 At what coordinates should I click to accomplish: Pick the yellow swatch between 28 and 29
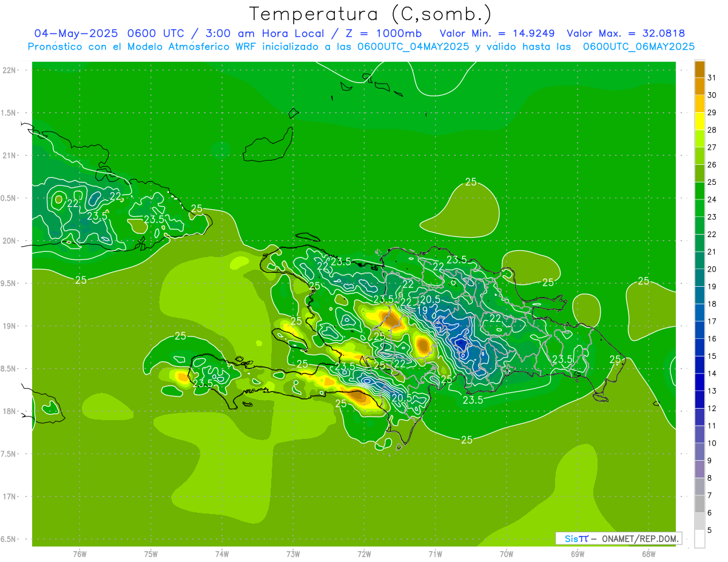pyautogui.click(x=699, y=121)
